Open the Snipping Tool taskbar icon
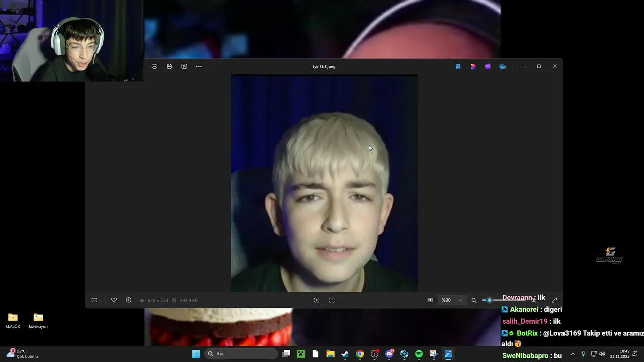Image resolution: width=644 pixels, height=362 pixels. [x=433, y=354]
